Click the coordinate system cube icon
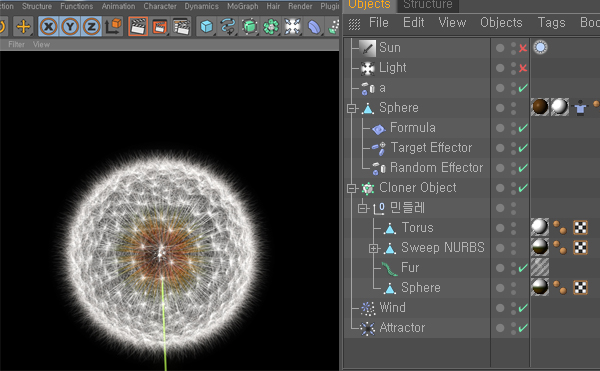 click(x=113, y=26)
